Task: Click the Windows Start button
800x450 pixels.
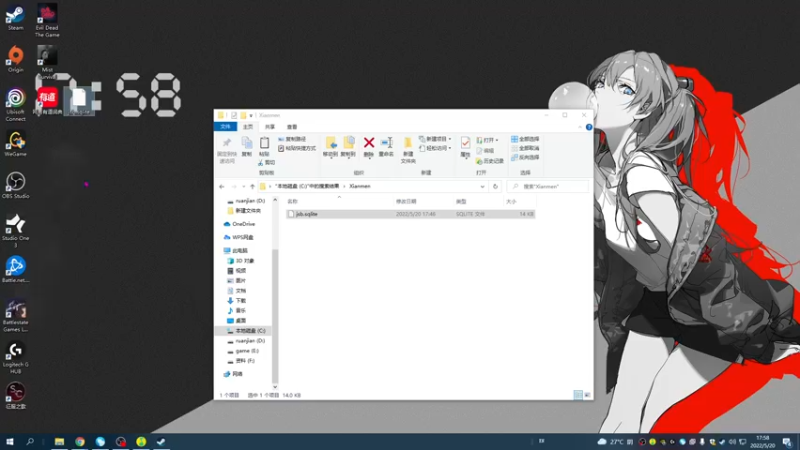Action: point(10,442)
